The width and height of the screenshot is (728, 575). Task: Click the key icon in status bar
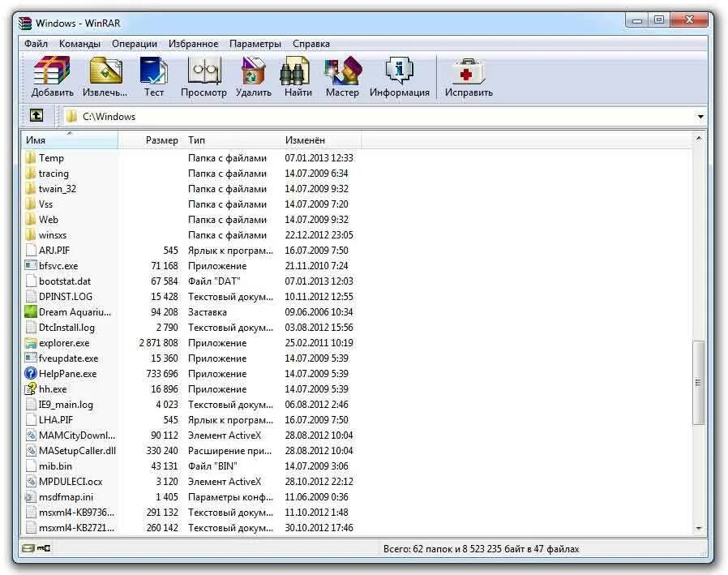[x=44, y=548]
